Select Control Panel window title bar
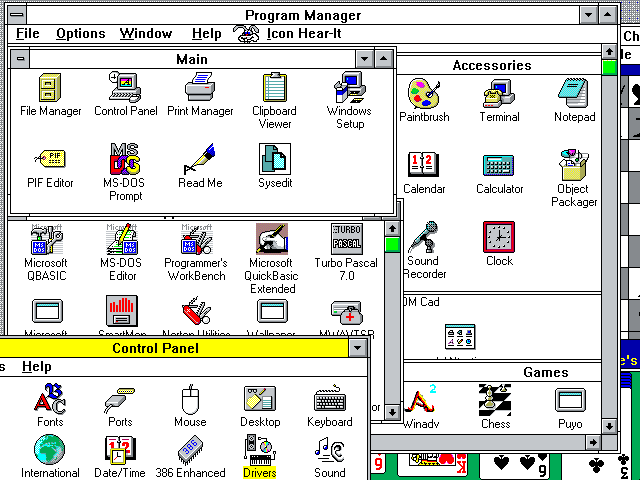The image size is (640, 480). [x=174, y=348]
